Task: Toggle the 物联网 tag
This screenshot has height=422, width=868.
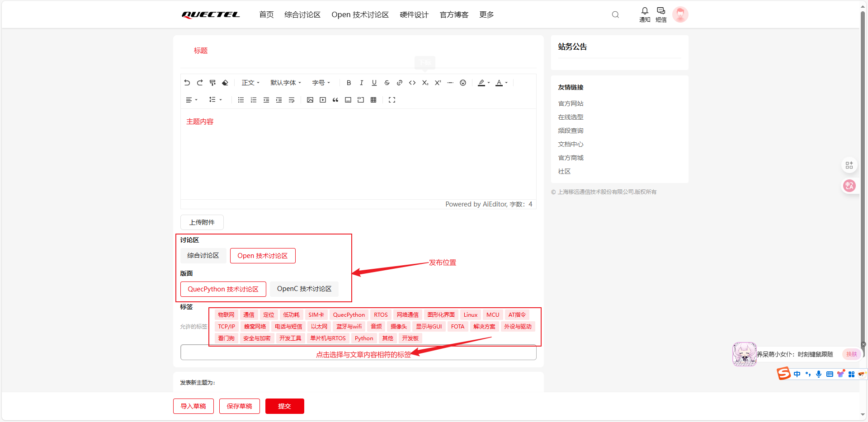Action: click(x=226, y=315)
